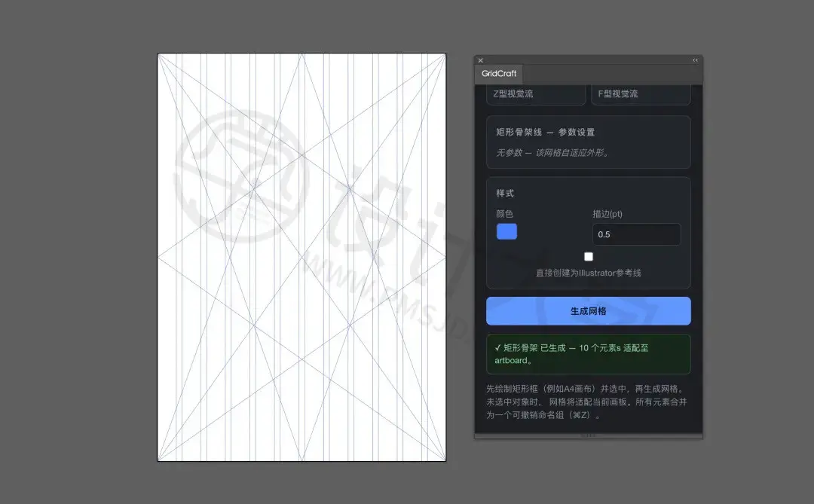Click the artboard with generated grid

coord(301,257)
